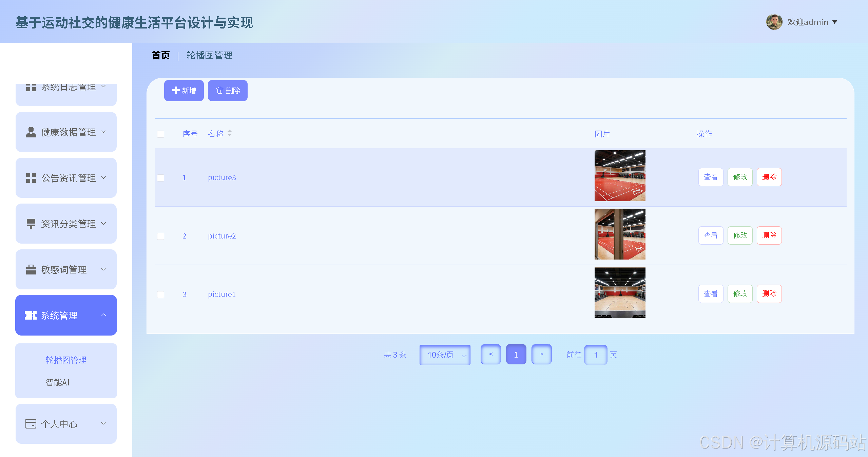The width and height of the screenshot is (868, 457).
Task: Click the picture2 name cell
Action: (x=222, y=236)
